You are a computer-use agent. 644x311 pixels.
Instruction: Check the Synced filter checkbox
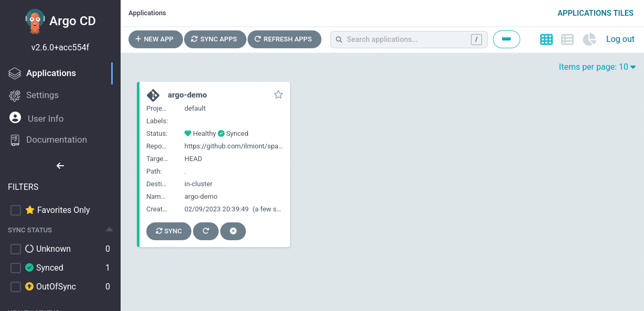[x=16, y=268]
